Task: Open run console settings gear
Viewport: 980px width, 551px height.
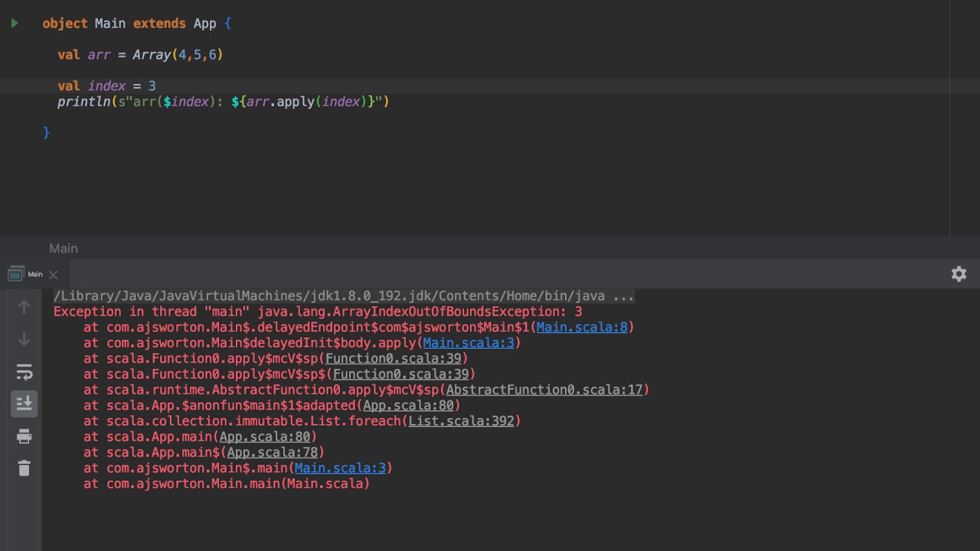Action: 959,274
